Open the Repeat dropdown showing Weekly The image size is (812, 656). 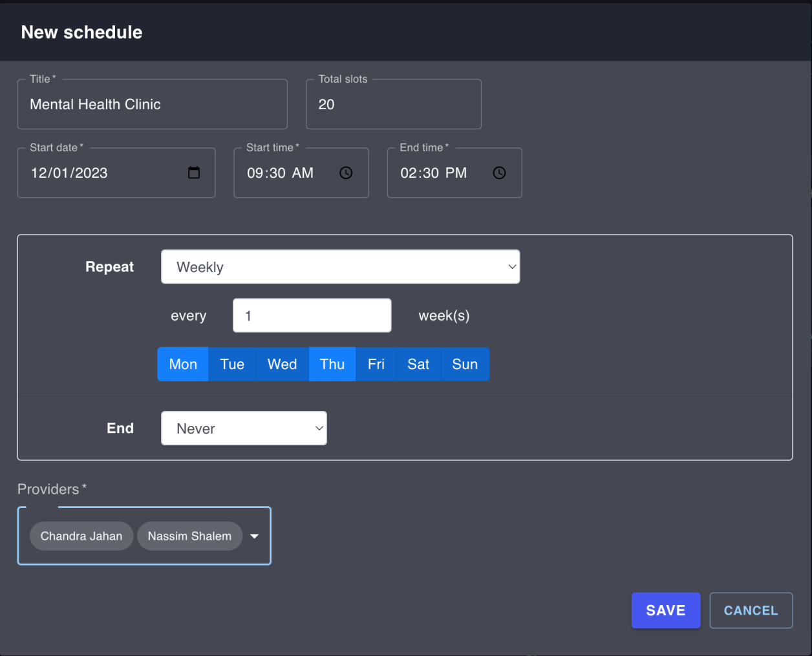coord(340,266)
